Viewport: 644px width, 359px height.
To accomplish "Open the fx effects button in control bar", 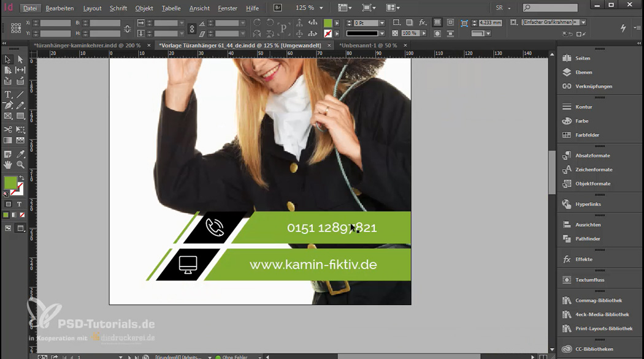I will (423, 23).
